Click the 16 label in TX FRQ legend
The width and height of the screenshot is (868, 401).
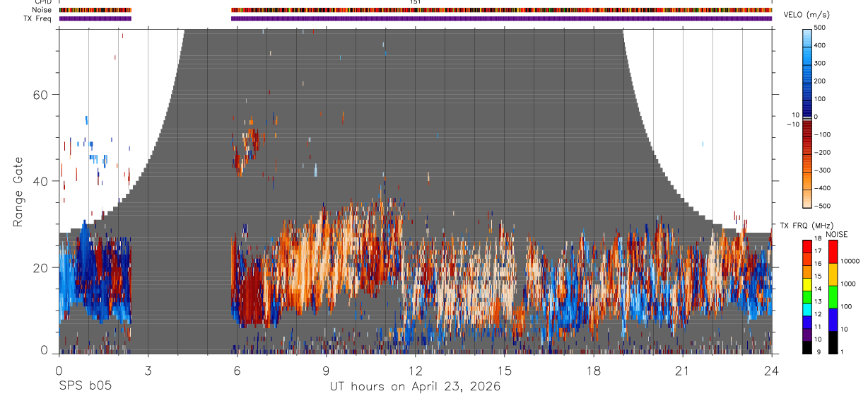[819, 264]
